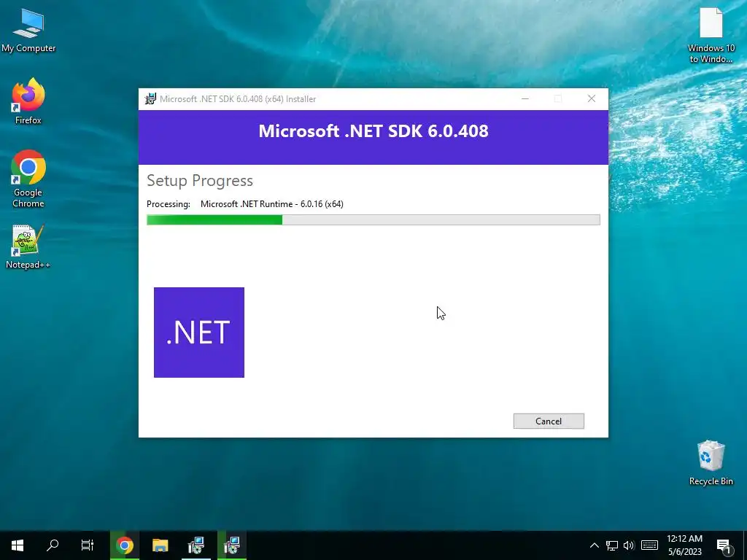The width and height of the screenshot is (747, 560).
Task: Cancel the .NET SDK installation
Action: coord(549,421)
